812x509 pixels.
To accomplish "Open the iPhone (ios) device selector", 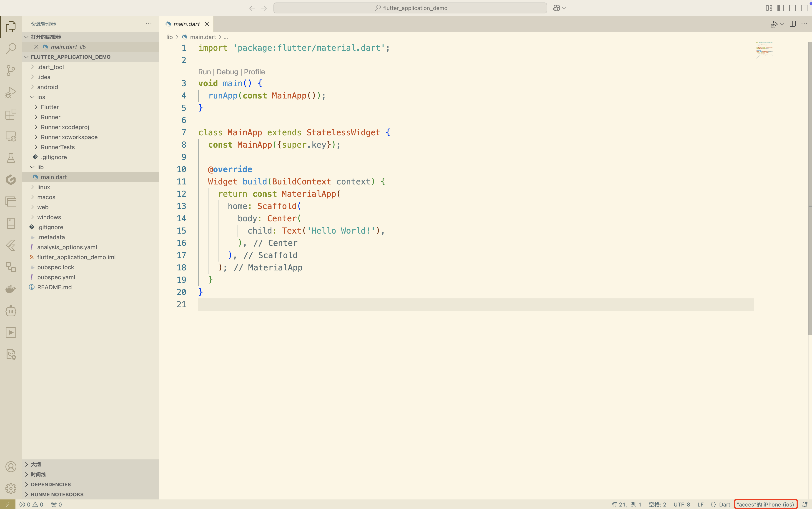I will click(765, 504).
